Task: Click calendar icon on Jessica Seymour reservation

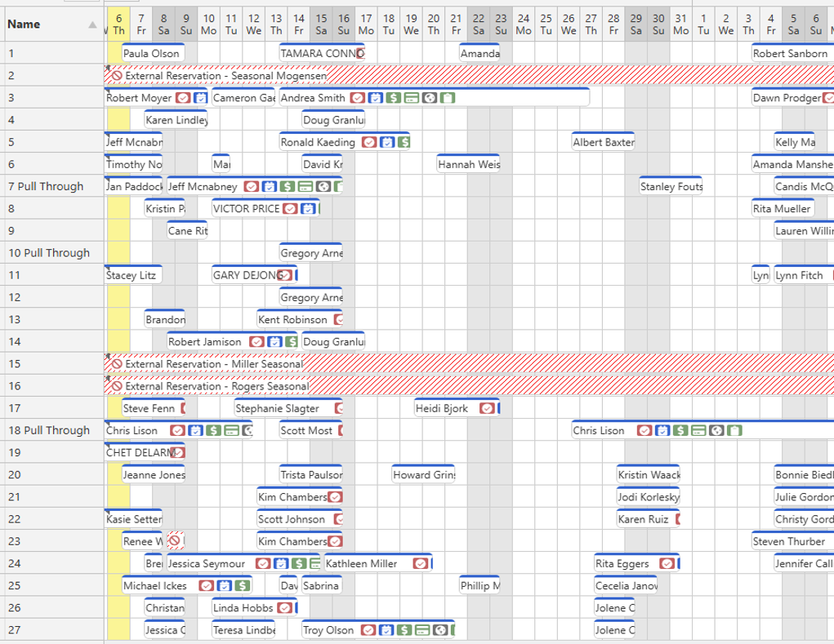Action: (281, 563)
